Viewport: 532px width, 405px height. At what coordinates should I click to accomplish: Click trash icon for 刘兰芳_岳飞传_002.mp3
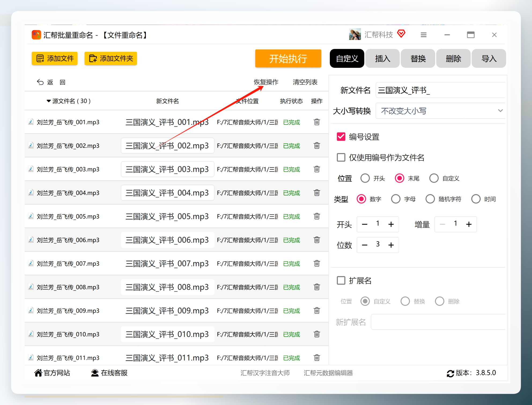coord(317,146)
